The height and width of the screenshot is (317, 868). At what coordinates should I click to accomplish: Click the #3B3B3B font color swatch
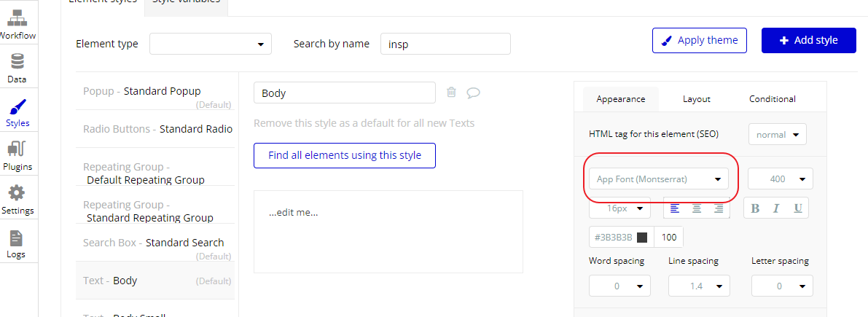[x=642, y=238]
